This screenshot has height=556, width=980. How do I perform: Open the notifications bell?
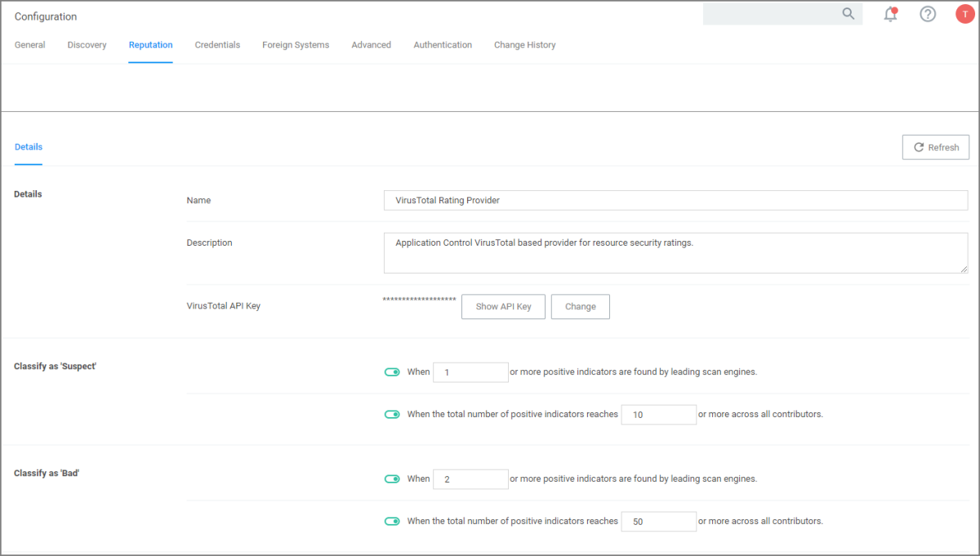point(891,14)
